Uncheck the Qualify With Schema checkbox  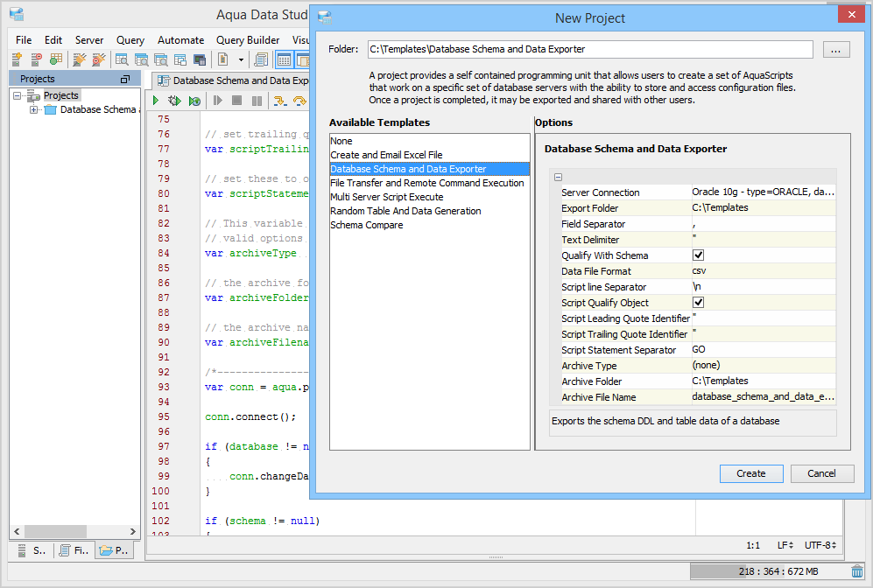click(698, 255)
